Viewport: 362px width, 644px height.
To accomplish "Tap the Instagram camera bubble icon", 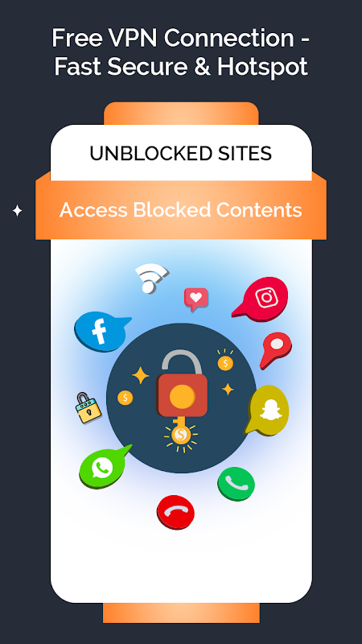I will (261, 299).
